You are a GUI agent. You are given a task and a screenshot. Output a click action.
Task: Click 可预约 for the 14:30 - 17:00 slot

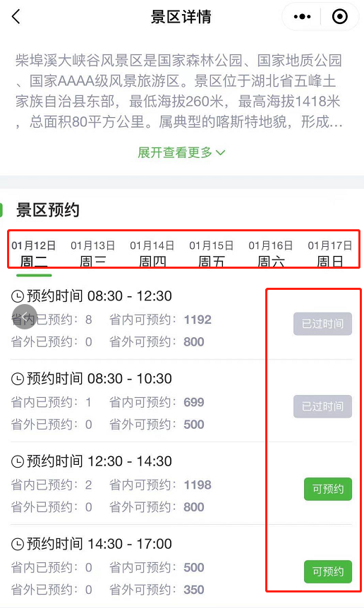pos(328,571)
